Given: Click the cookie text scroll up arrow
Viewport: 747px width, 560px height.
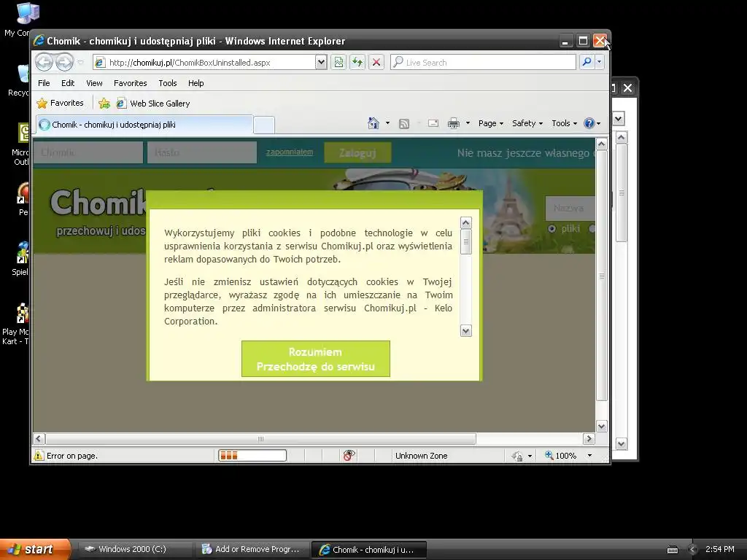Looking at the screenshot, I should [466, 223].
